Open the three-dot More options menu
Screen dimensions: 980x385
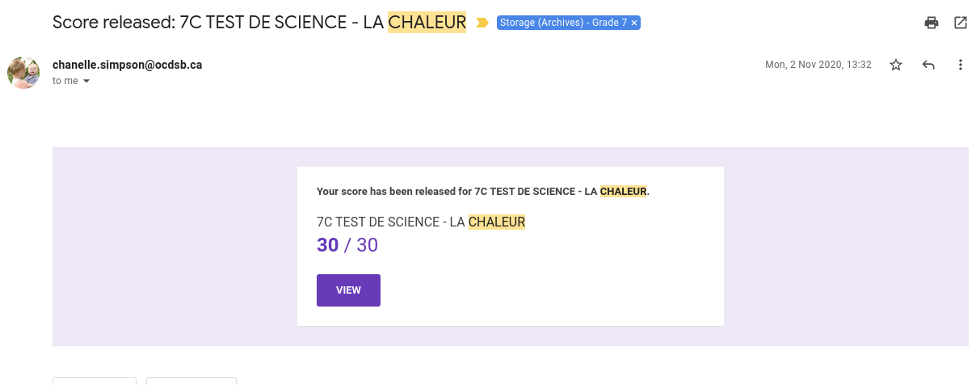(960, 65)
